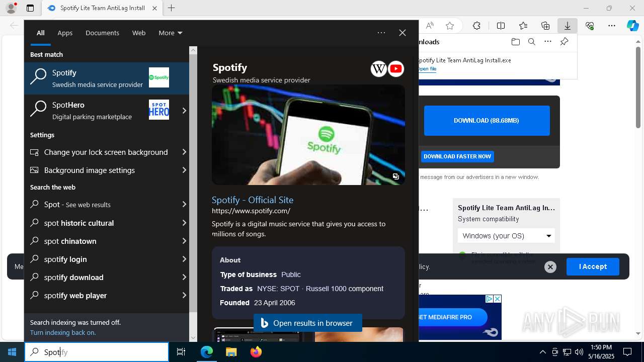Launch Microsoft Edge from taskbar

207,352
